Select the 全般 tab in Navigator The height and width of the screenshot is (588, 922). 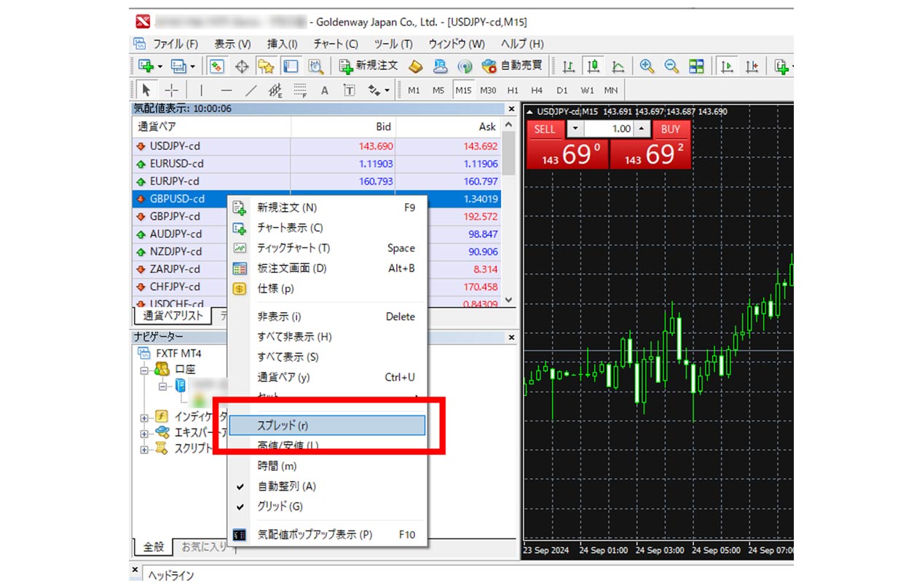[154, 547]
